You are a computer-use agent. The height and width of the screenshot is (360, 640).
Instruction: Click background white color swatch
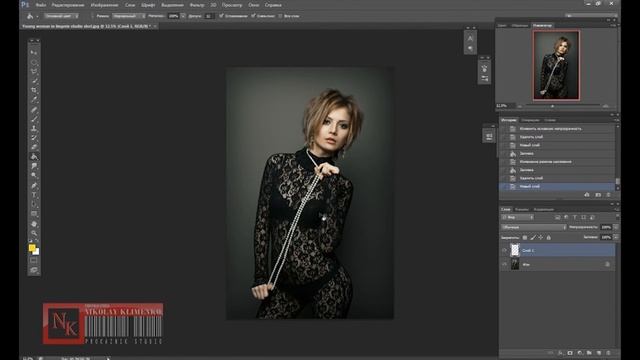(x=37, y=252)
